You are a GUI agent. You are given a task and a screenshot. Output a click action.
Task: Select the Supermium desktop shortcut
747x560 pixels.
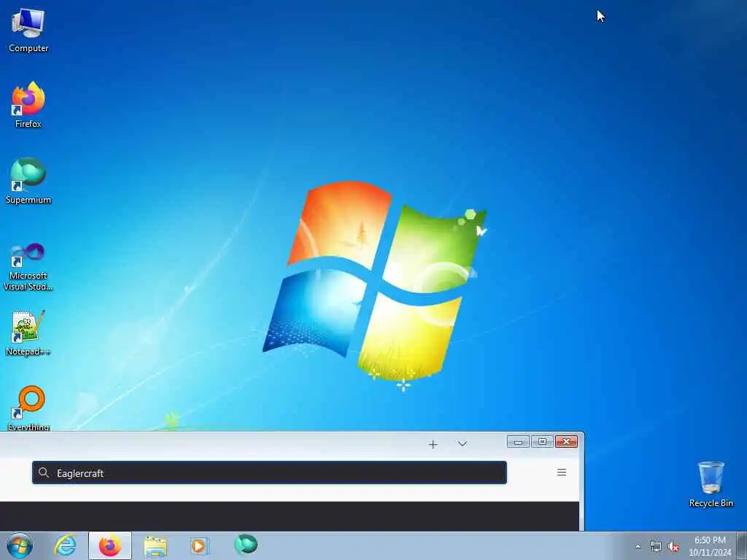click(x=28, y=181)
